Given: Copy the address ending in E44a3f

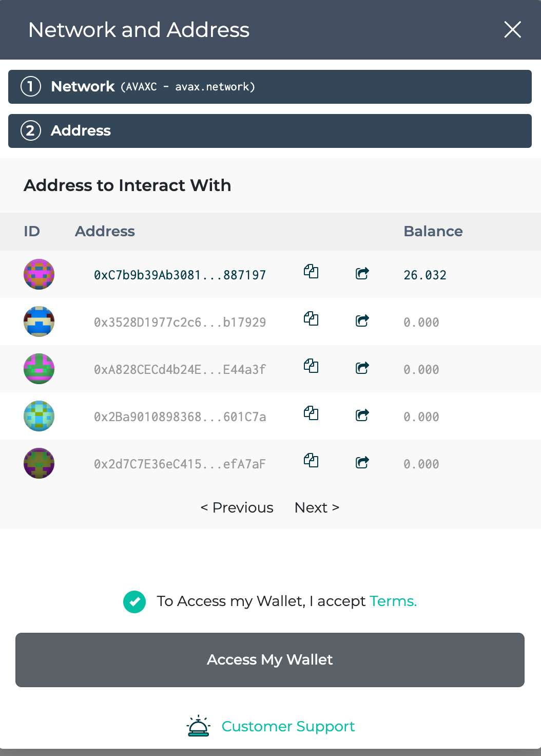Looking at the screenshot, I should [311, 366].
